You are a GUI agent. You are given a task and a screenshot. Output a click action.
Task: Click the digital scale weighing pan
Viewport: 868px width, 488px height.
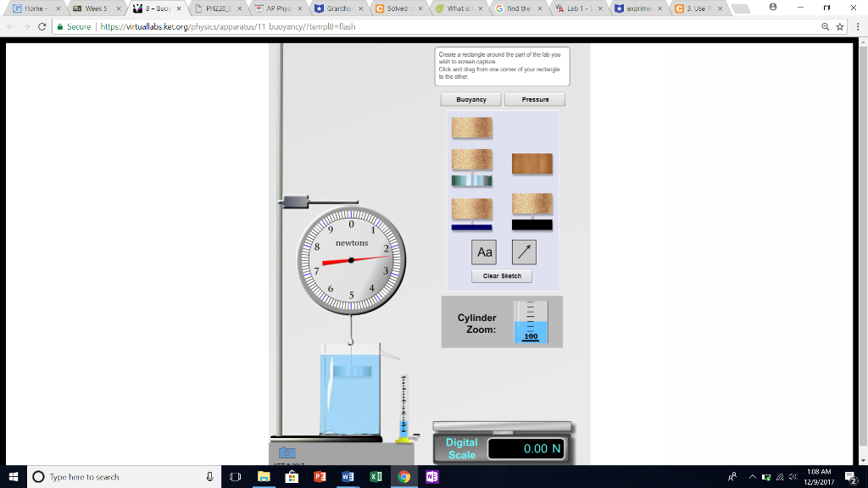coord(502,426)
